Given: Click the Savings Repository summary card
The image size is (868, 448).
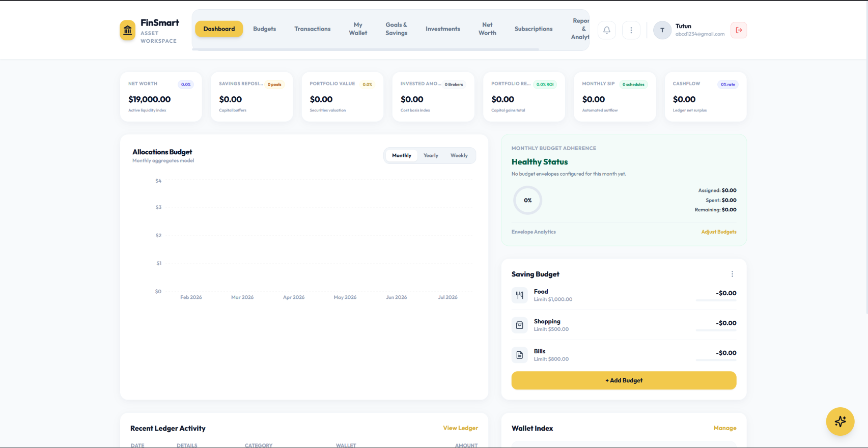Looking at the screenshot, I should pyautogui.click(x=251, y=97).
